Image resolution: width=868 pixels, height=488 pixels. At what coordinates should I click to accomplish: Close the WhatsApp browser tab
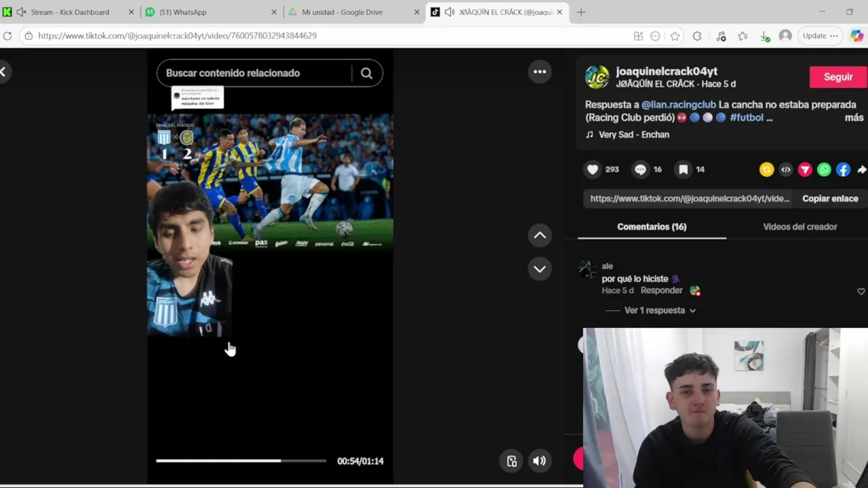click(274, 12)
